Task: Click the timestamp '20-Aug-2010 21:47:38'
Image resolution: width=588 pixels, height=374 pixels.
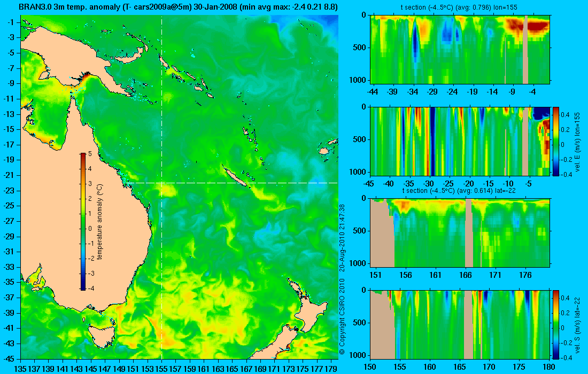Action: [342, 237]
